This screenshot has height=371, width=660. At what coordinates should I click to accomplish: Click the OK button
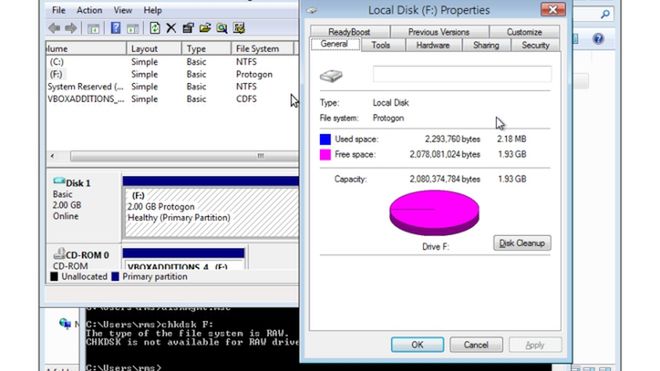click(417, 345)
